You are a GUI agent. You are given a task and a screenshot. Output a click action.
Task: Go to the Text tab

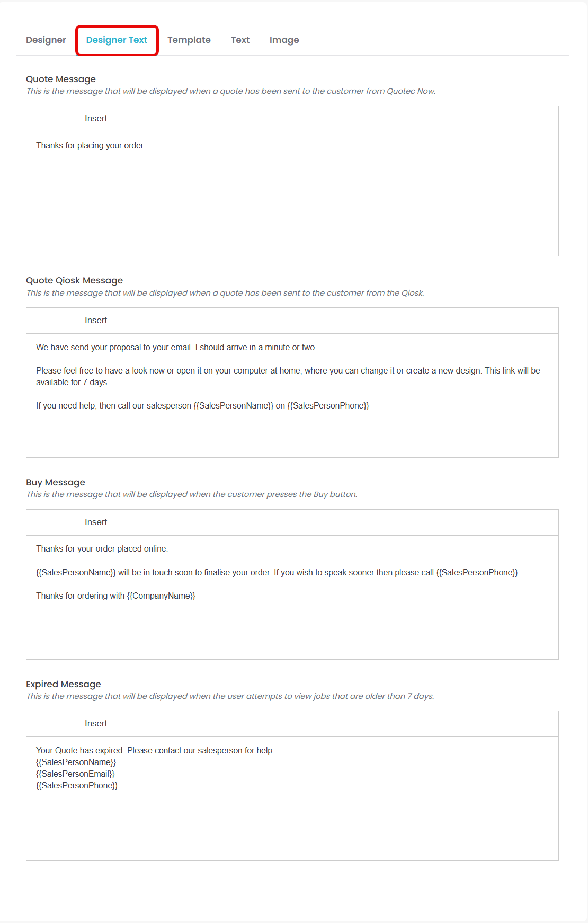240,40
